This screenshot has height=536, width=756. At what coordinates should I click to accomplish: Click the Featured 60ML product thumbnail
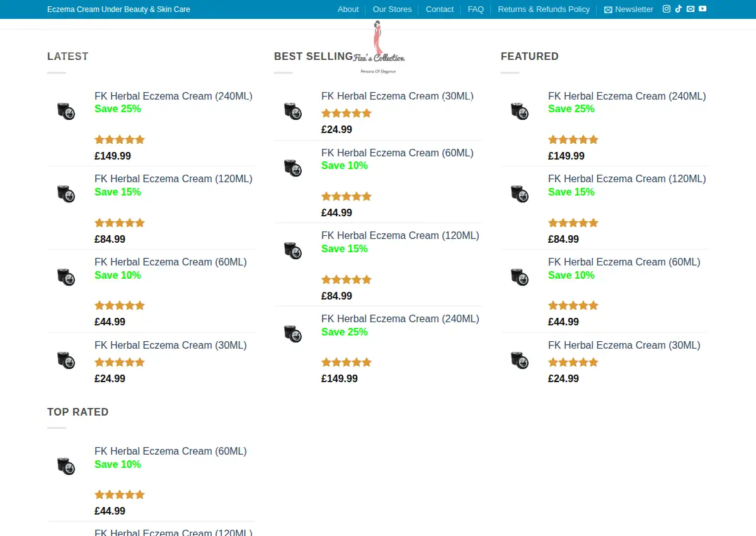point(520,276)
